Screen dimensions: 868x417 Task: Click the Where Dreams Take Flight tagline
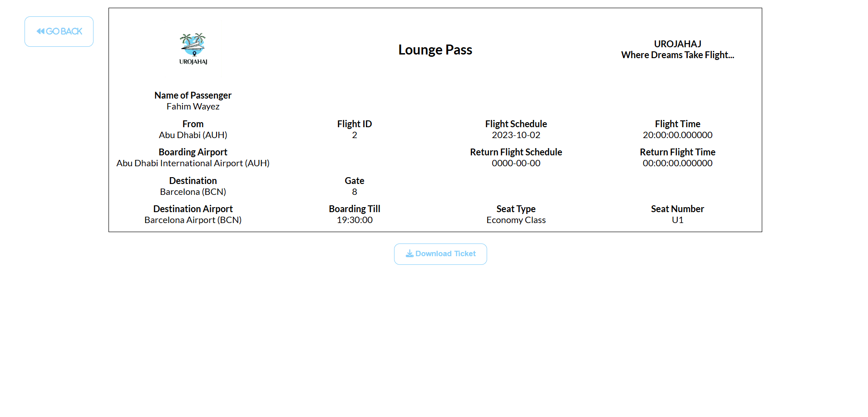(x=677, y=55)
